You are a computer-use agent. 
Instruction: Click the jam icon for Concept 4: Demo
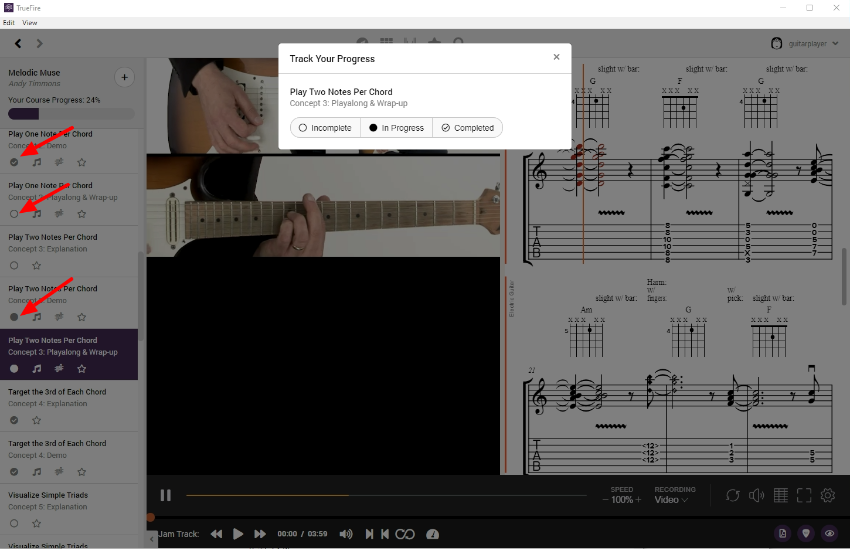[59, 472]
